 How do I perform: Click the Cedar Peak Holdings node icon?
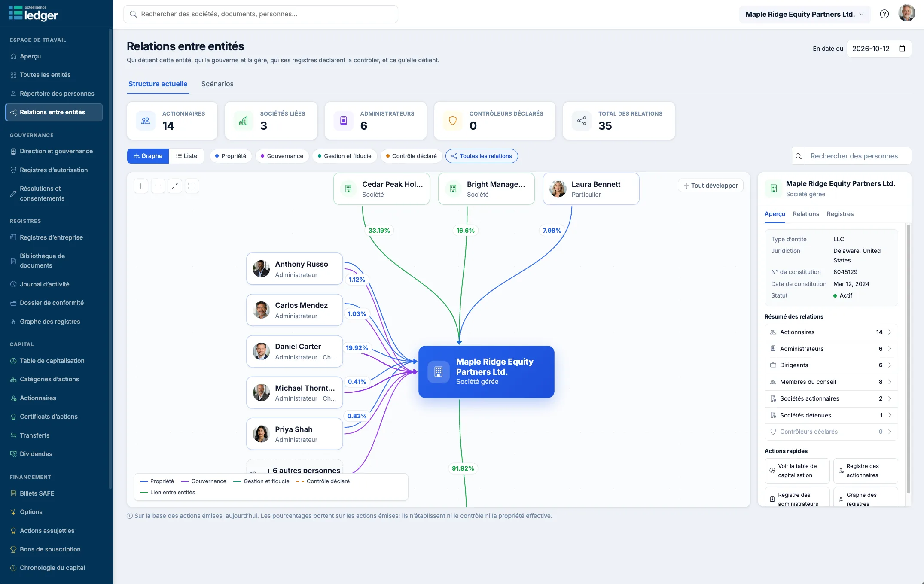[x=348, y=189]
